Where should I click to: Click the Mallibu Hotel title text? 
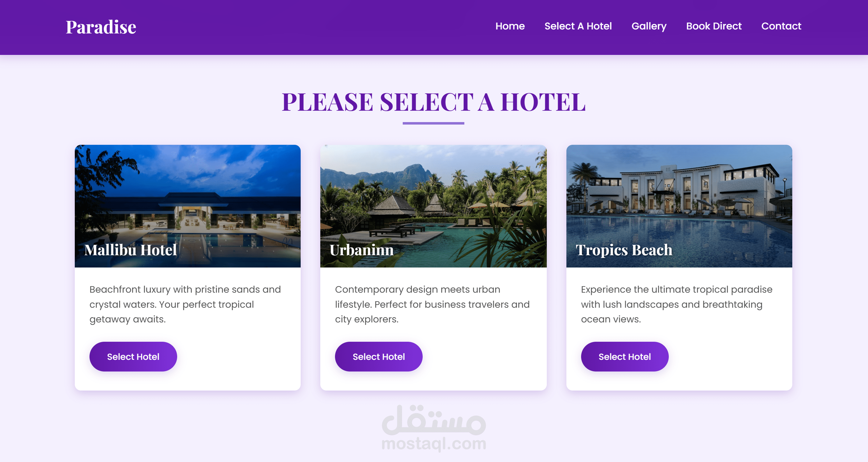point(131,250)
